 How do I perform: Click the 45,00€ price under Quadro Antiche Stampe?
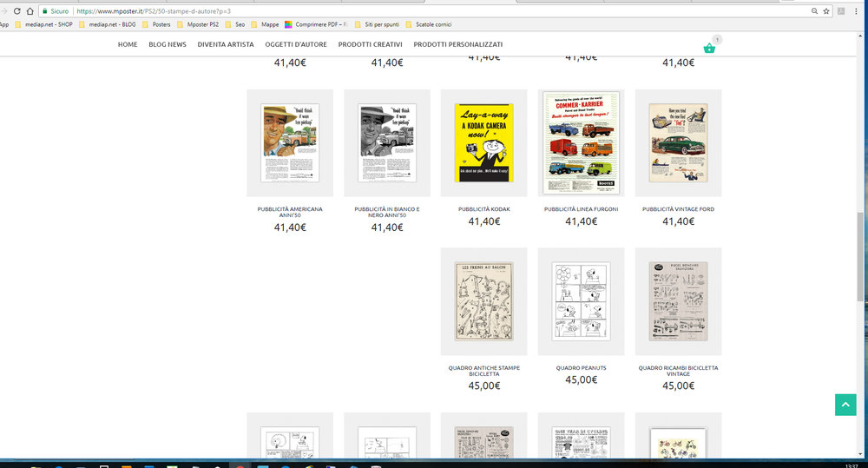pyautogui.click(x=483, y=386)
